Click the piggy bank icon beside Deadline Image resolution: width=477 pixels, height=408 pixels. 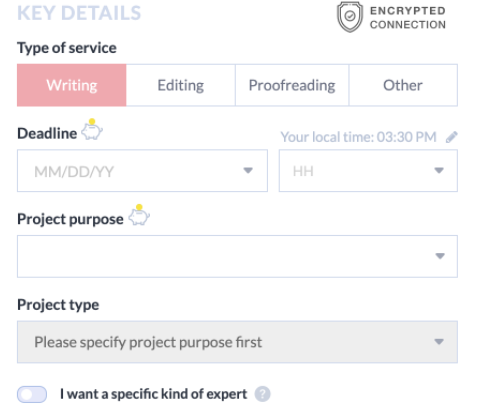click(92, 130)
